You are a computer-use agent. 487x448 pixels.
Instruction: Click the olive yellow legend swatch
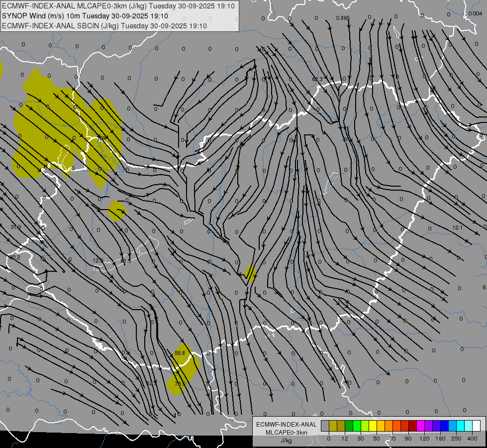click(x=333, y=426)
